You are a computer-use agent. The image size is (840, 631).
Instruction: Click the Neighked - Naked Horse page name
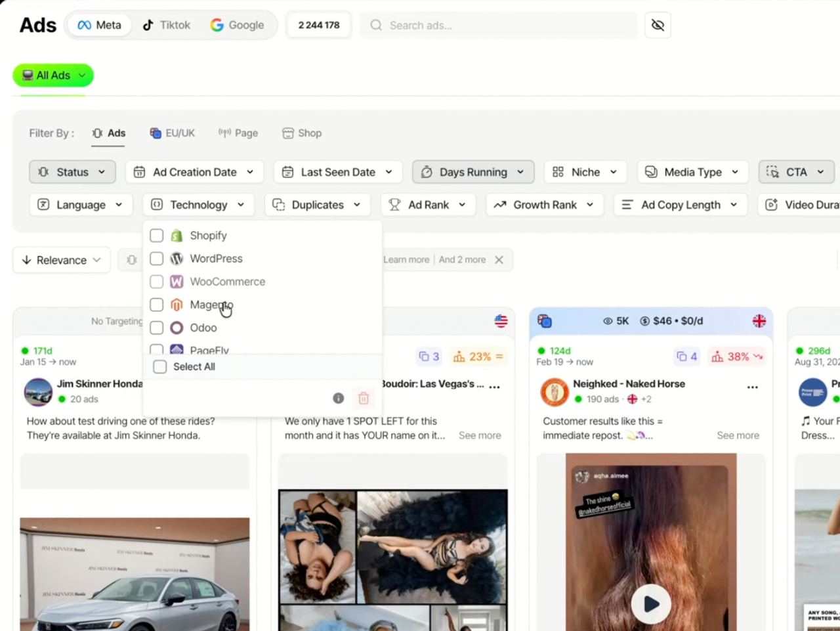629,384
